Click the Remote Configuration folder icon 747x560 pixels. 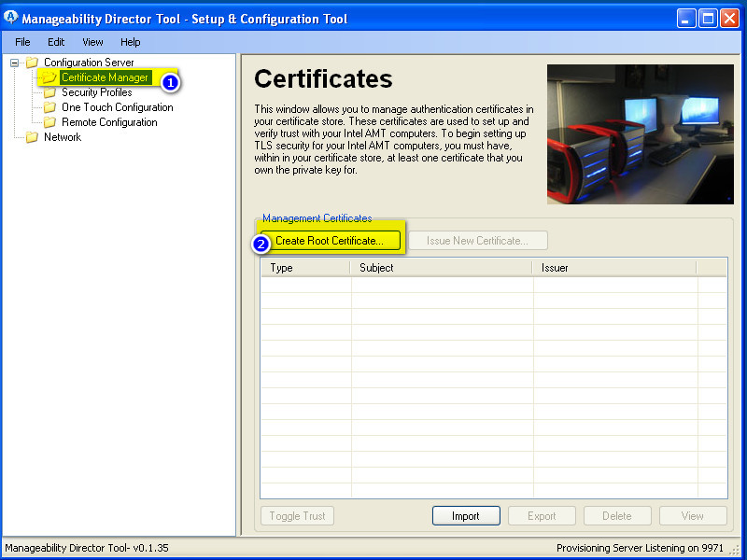pos(49,122)
